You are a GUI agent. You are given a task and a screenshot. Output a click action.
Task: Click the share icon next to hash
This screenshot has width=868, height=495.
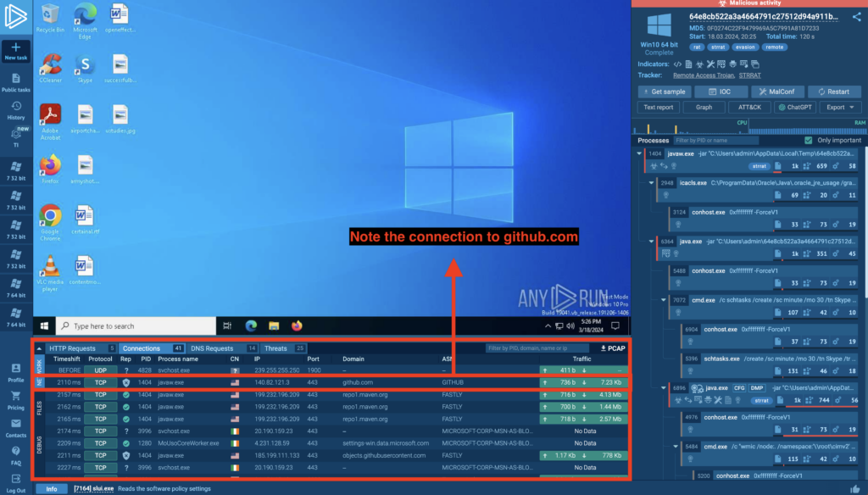[857, 17]
